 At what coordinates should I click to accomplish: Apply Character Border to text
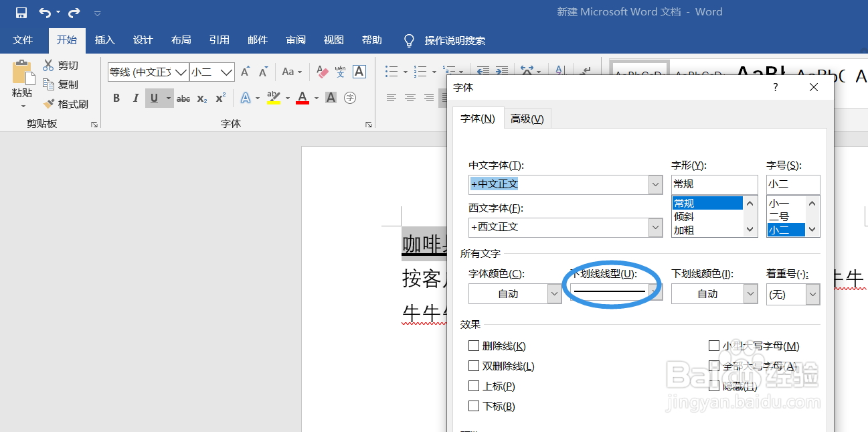coord(360,72)
